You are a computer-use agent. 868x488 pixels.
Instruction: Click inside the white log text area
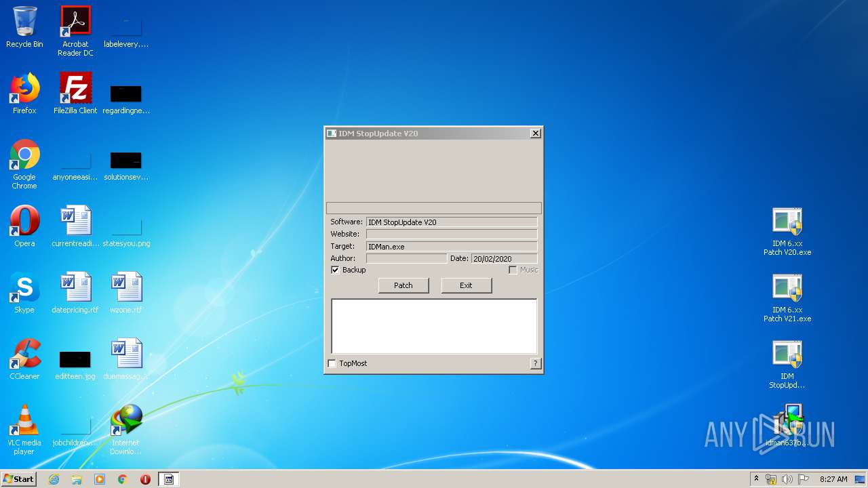pos(434,326)
